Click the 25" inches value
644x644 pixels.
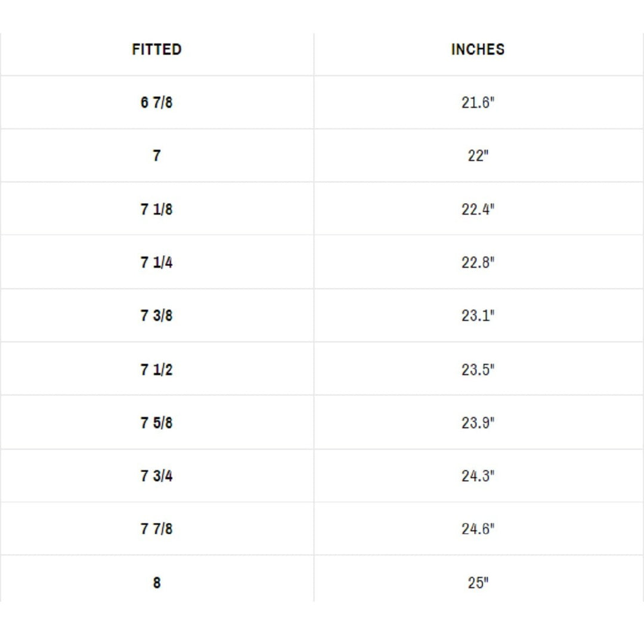pyautogui.click(x=478, y=583)
